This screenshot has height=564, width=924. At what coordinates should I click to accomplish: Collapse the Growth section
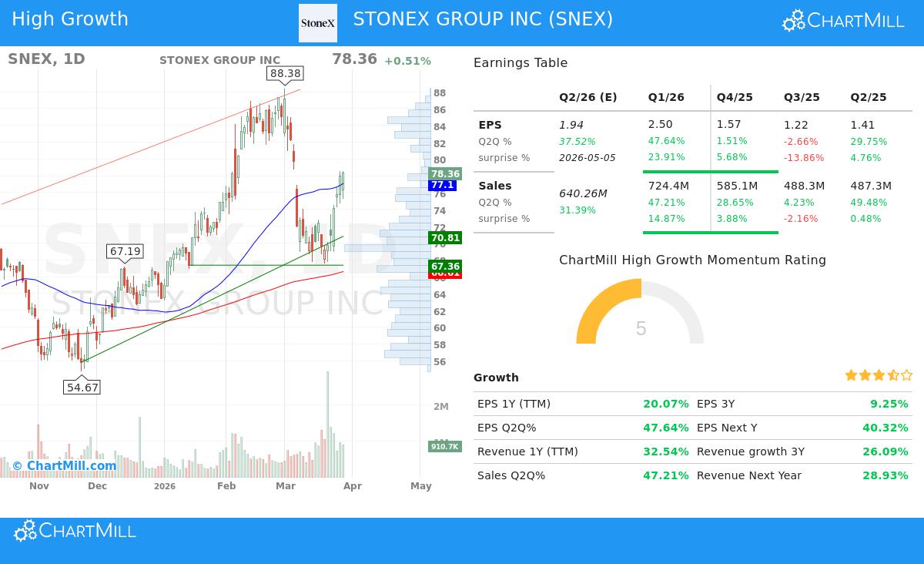click(x=495, y=378)
